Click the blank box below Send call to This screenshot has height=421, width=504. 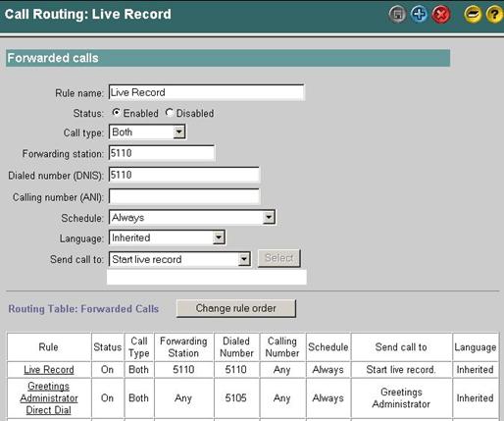click(207, 277)
